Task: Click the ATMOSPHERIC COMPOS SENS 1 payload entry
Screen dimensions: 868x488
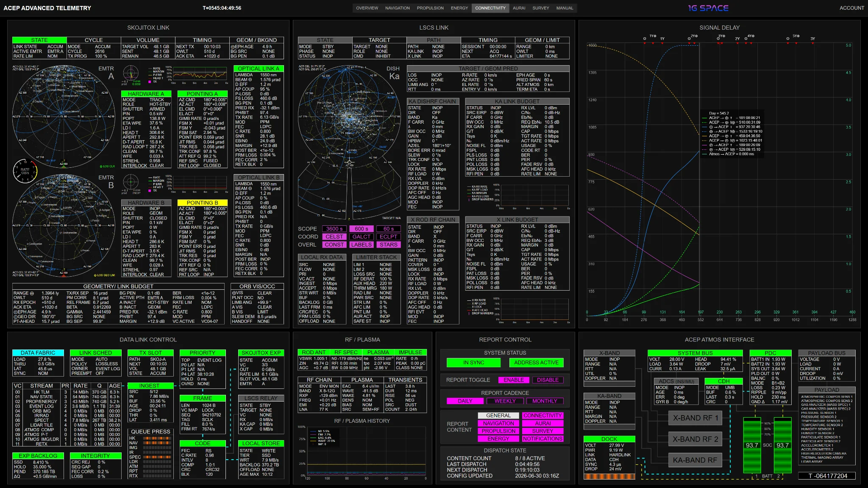Action: click(826, 397)
